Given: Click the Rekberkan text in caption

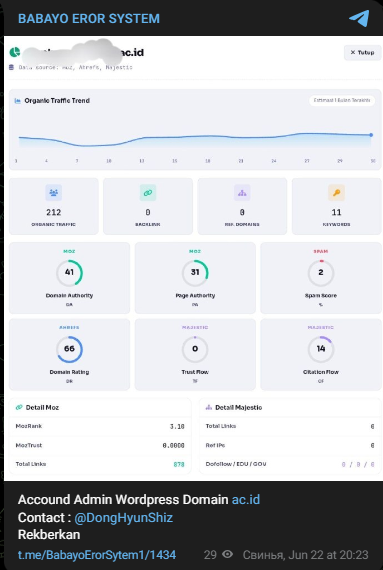Looking at the screenshot, I should [x=49, y=535].
